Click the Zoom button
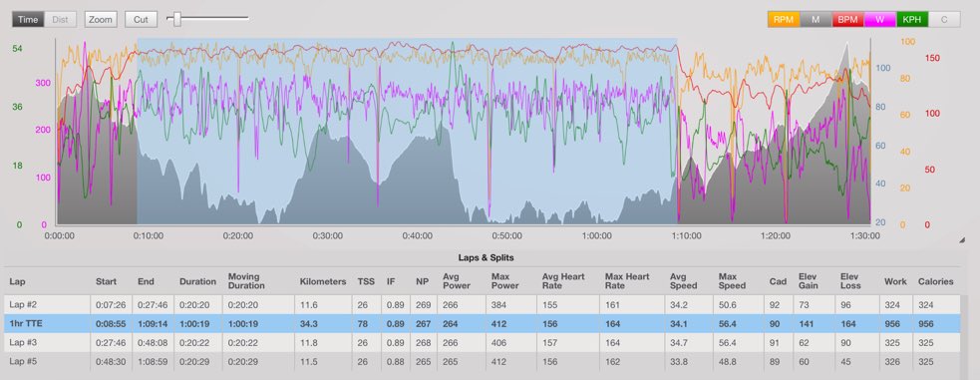 [100, 19]
